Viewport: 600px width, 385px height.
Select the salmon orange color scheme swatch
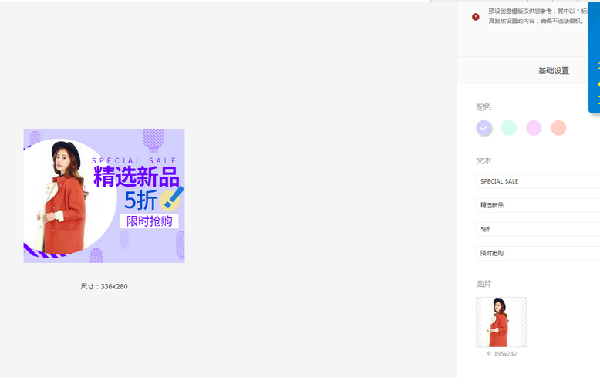pos(558,128)
